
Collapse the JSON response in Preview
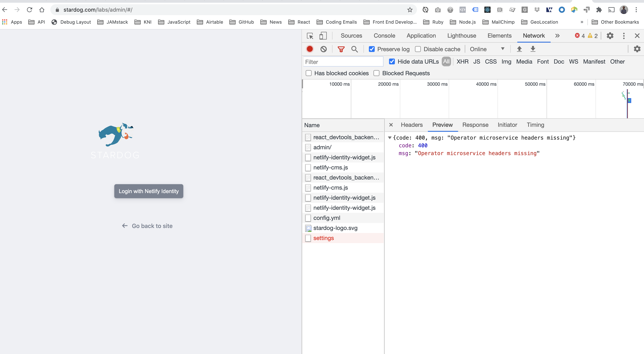(390, 138)
